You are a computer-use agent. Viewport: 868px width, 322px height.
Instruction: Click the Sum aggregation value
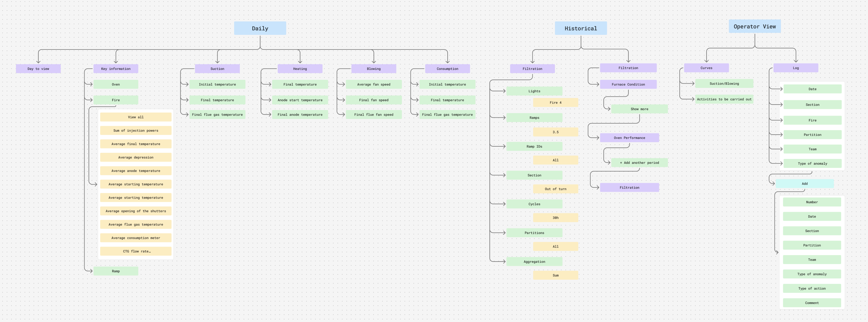coord(555,276)
